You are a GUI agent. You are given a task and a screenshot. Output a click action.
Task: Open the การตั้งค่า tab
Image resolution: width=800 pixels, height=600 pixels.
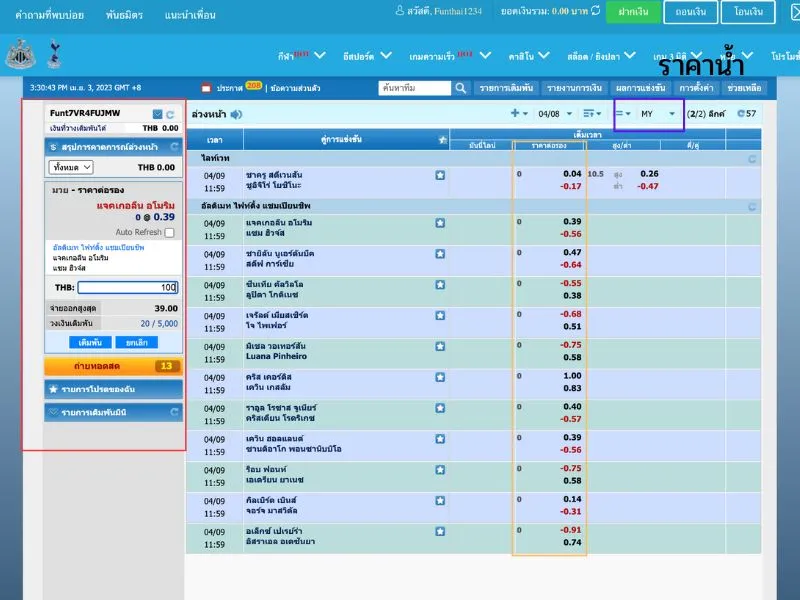696,88
